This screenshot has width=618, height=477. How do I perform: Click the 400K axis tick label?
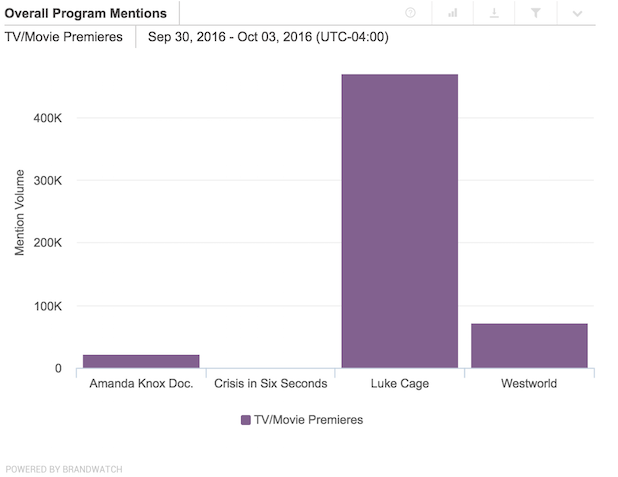pos(47,118)
